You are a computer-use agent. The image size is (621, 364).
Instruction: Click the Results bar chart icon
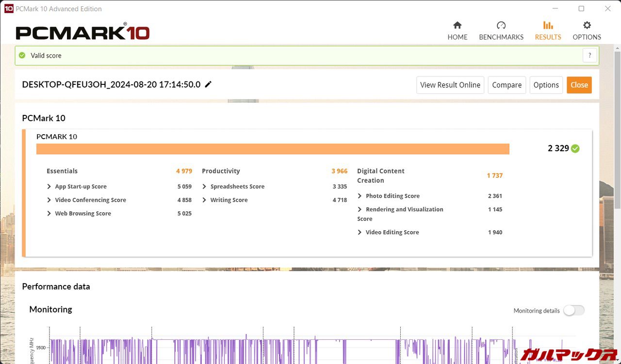coord(548,26)
